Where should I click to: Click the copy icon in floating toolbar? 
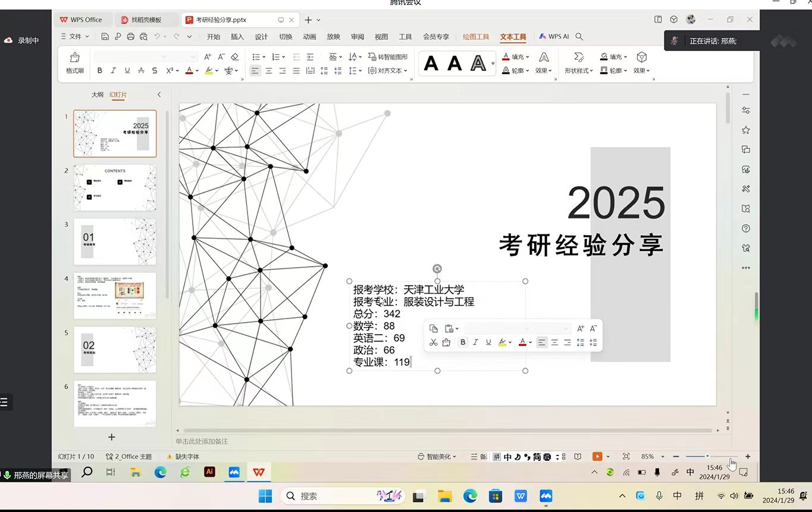(433, 329)
